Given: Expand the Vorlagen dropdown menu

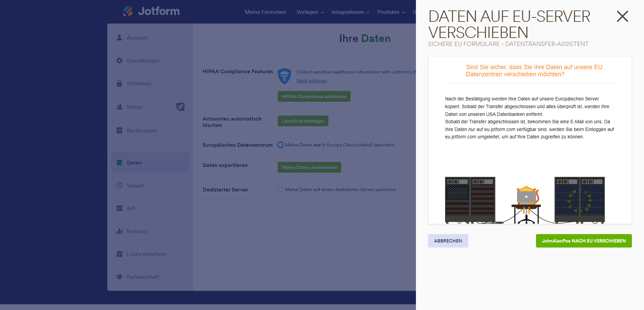Looking at the screenshot, I should [x=310, y=12].
